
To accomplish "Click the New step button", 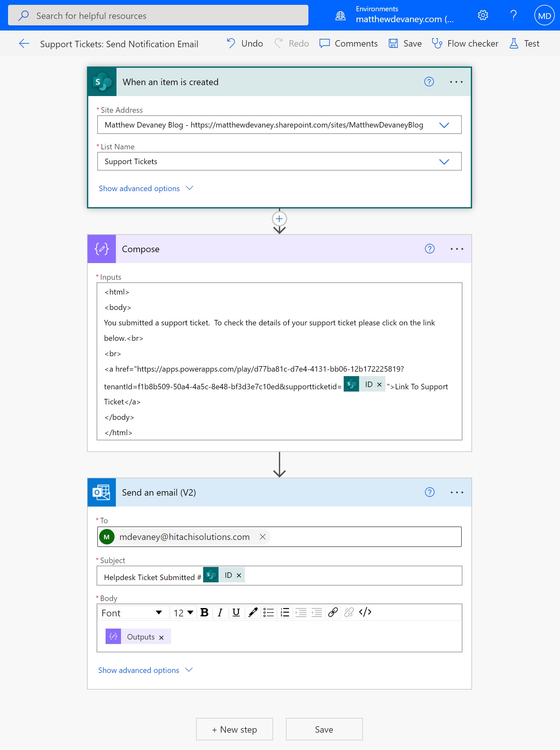I will click(x=234, y=729).
